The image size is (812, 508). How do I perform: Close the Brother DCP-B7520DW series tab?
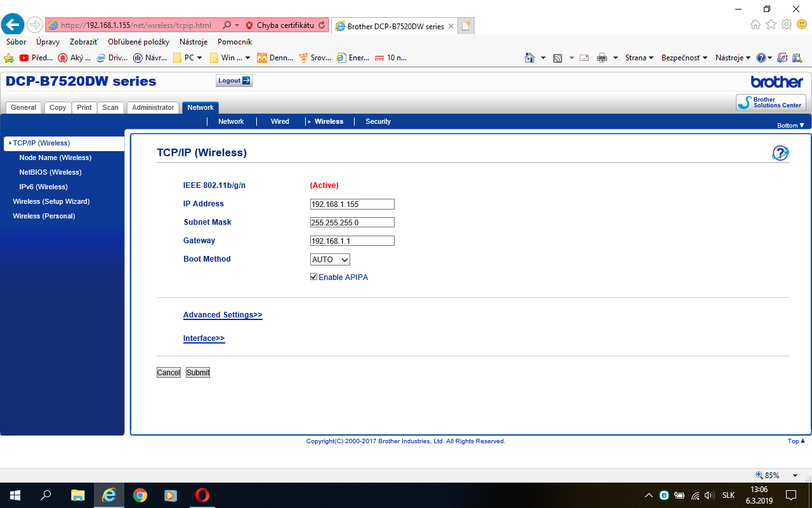pyautogui.click(x=451, y=27)
